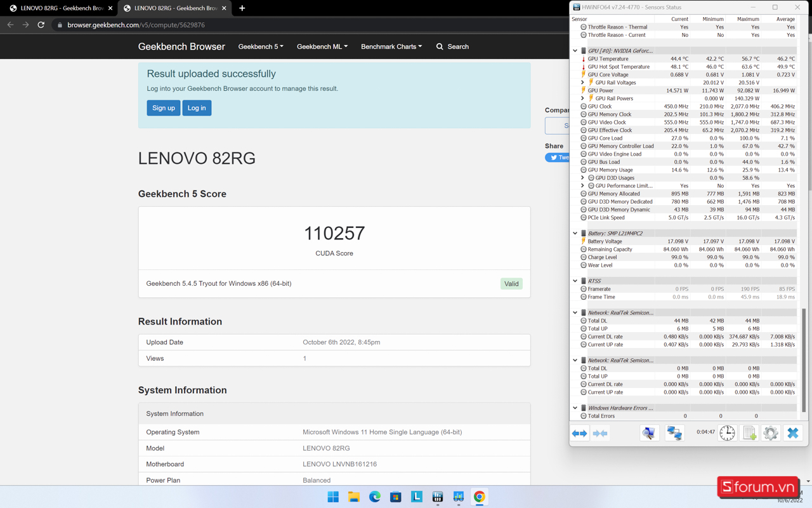Open Geekbench Browser home link

tap(181, 46)
